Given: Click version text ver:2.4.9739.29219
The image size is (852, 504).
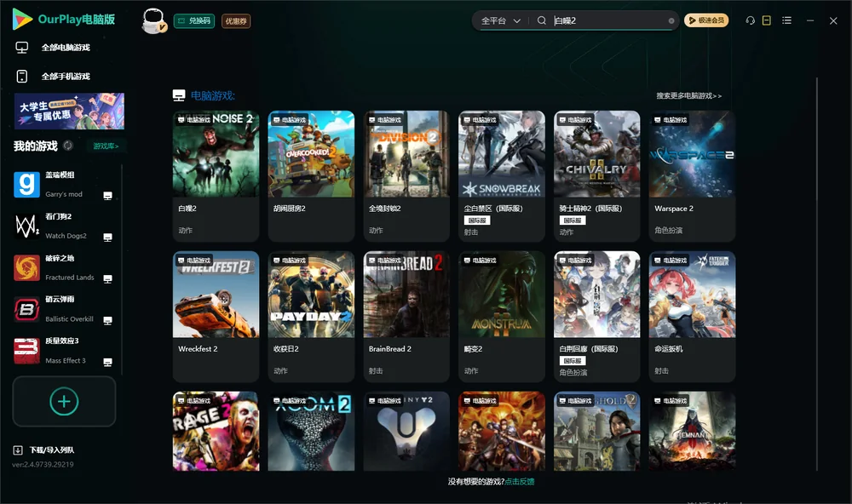Looking at the screenshot, I should tap(43, 464).
